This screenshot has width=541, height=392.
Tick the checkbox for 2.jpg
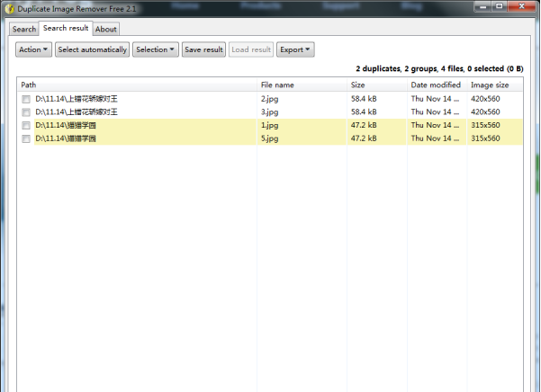26,99
